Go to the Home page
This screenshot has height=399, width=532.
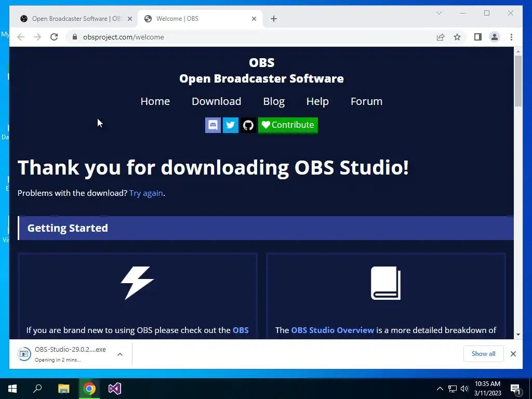point(155,101)
